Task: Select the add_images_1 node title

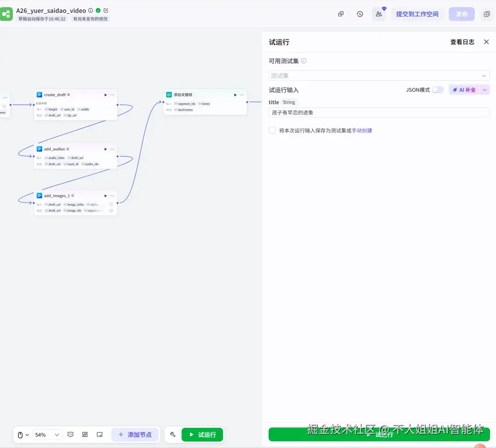Action: coord(57,196)
